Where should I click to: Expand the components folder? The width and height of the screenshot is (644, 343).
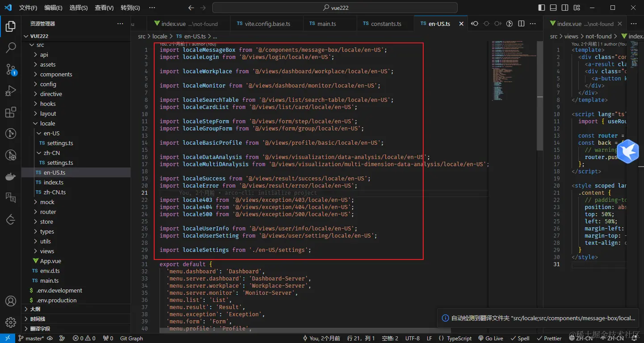[x=76, y=74]
